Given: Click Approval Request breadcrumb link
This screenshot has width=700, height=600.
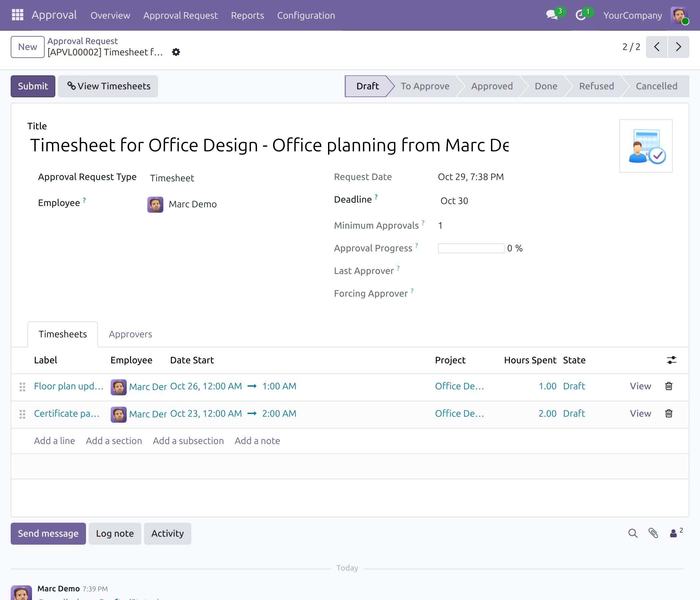Looking at the screenshot, I should (x=82, y=41).
